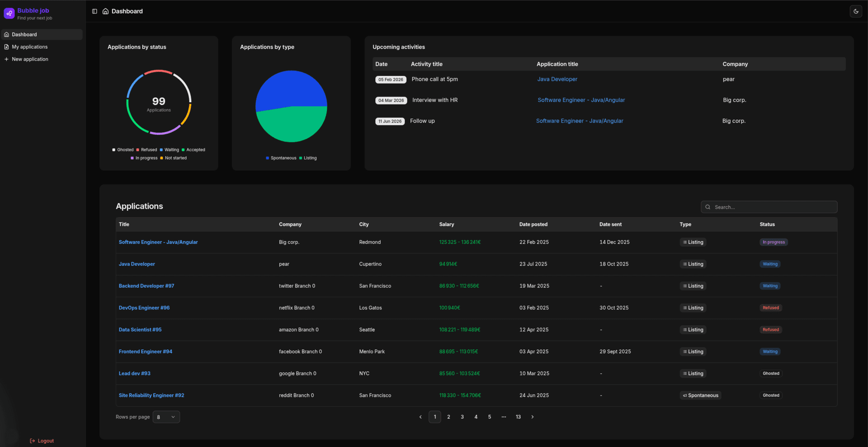Screen dimensions: 868x447
Task: Go to previous page using left chevron
Action: pos(420,417)
